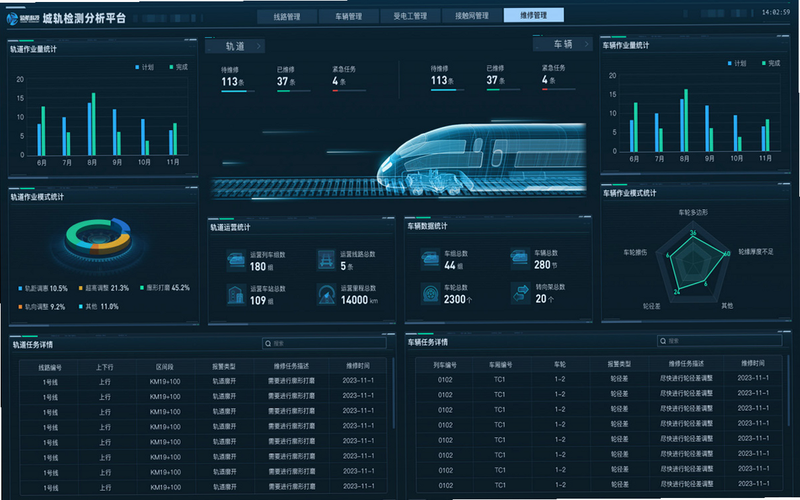This screenshot has height=500, width=800.
Task: Click the 待维修 progress bar under 轨道
Action: (x=238, y=91)
